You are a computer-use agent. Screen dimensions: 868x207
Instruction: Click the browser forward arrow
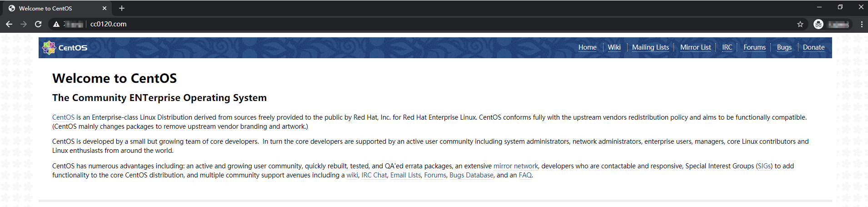(x=24, y=24)
